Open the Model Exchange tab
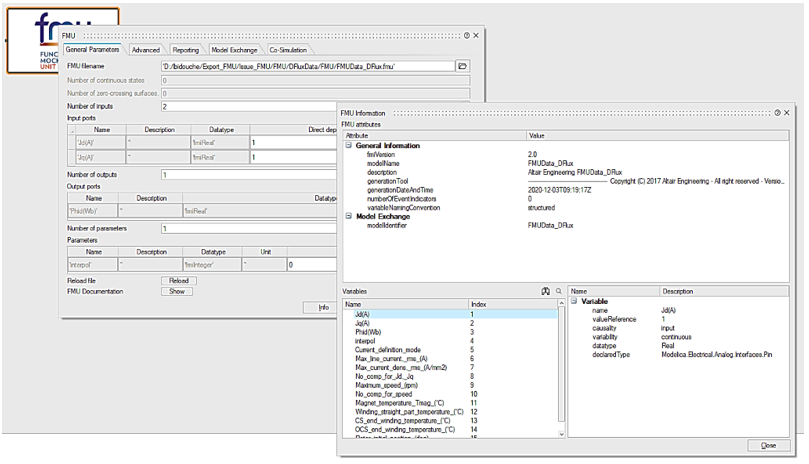Image resolution: width=809 pixels, height=464 pixels. tap(234, 49)
